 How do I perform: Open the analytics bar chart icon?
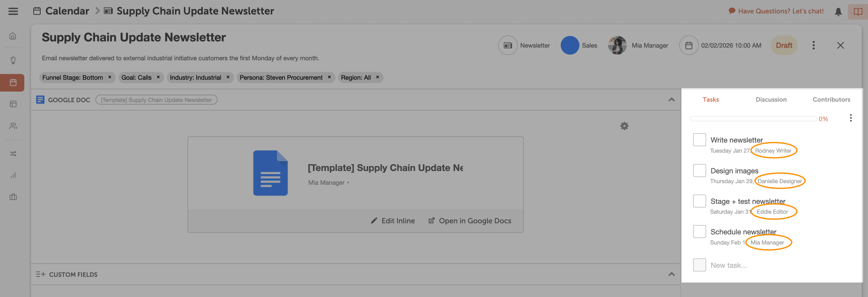point(13,175)
